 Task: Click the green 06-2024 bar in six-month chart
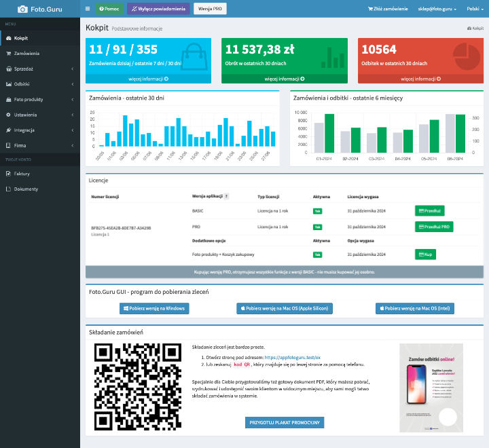[460, 134]
